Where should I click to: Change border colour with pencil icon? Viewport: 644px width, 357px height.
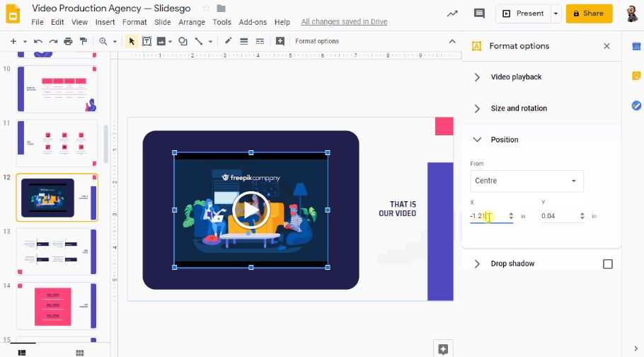(x=228, y=40)
